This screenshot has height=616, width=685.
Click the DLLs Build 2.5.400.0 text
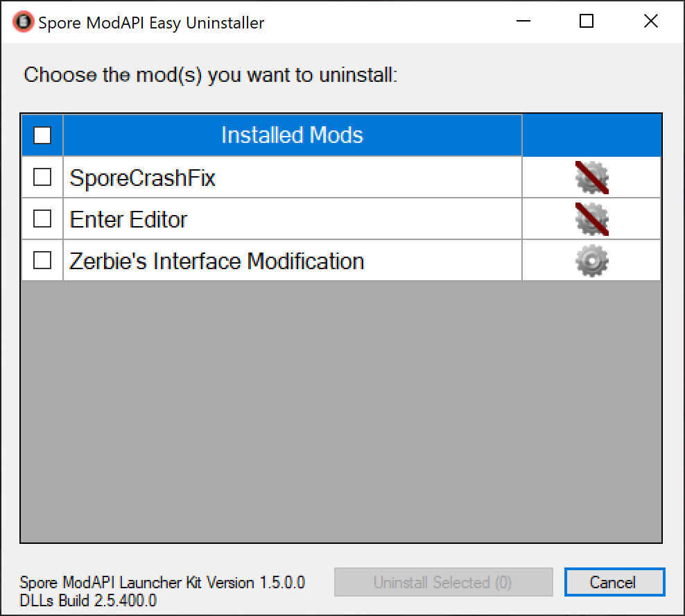(88, 600)
